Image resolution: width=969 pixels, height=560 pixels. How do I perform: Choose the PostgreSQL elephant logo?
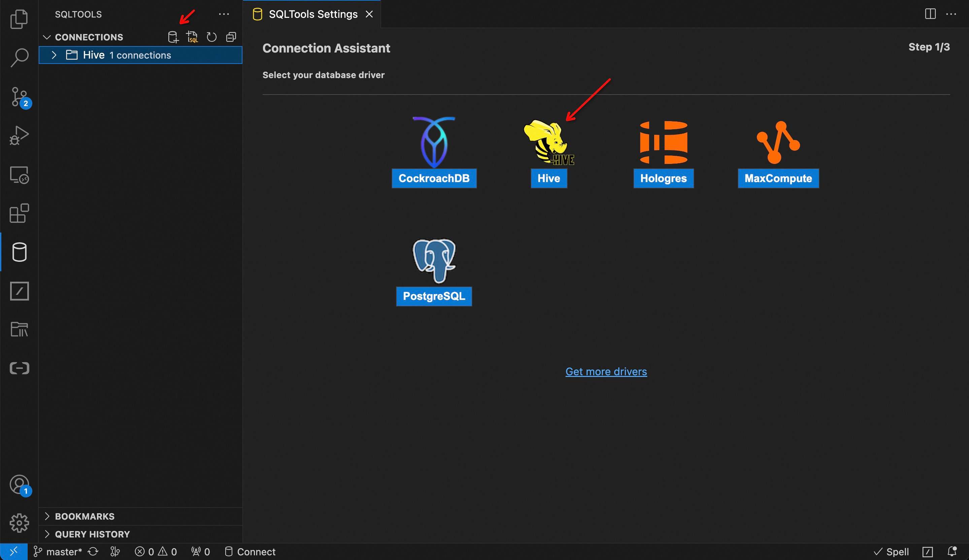point(434,261)
